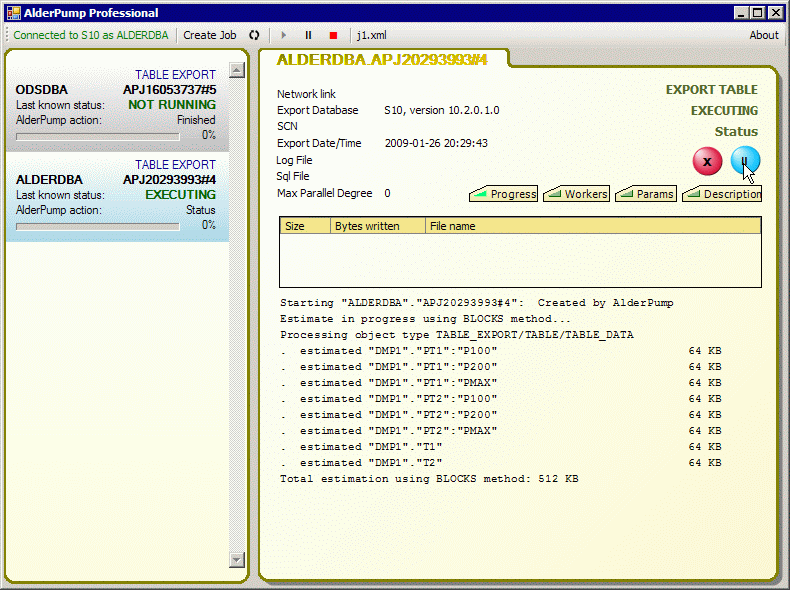Close the AlderPump Professional window
The image size is (790, 590).
[775, 13]
